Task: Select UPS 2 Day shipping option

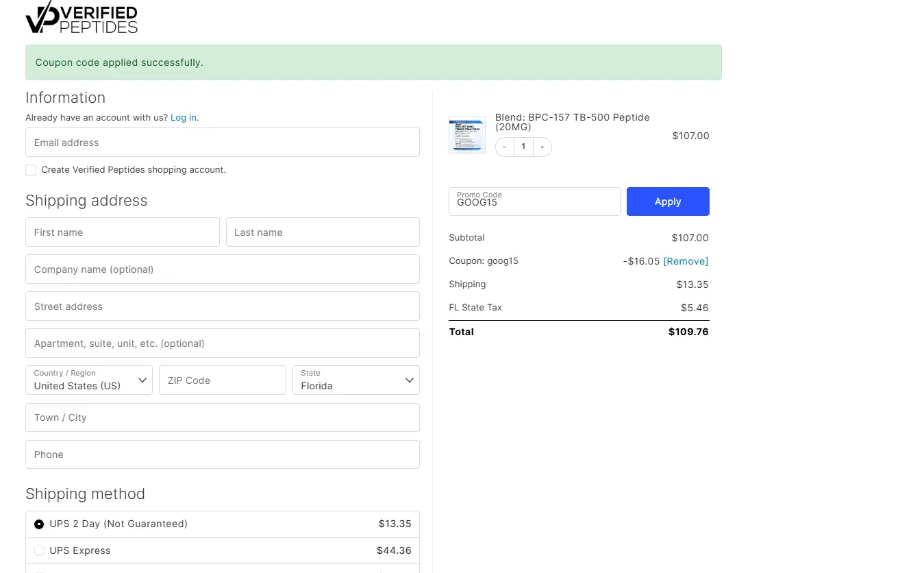Action: 39,524
